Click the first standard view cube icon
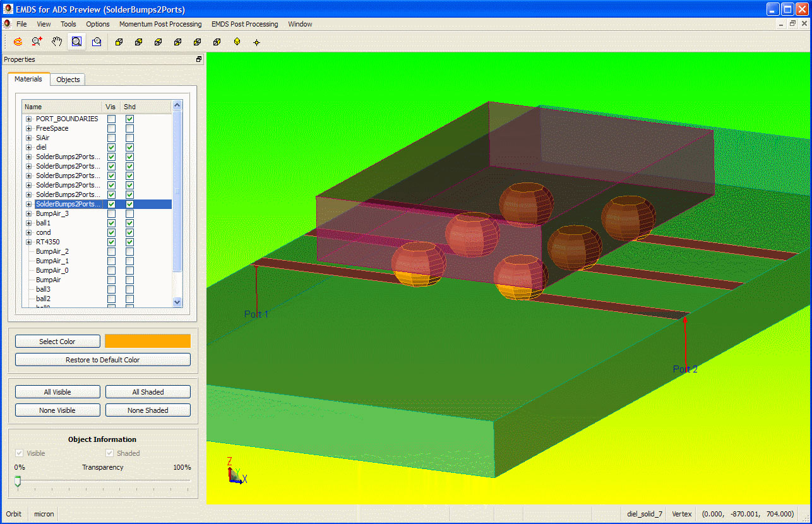This screenshot has height=524, width=812. pos(119,41)
